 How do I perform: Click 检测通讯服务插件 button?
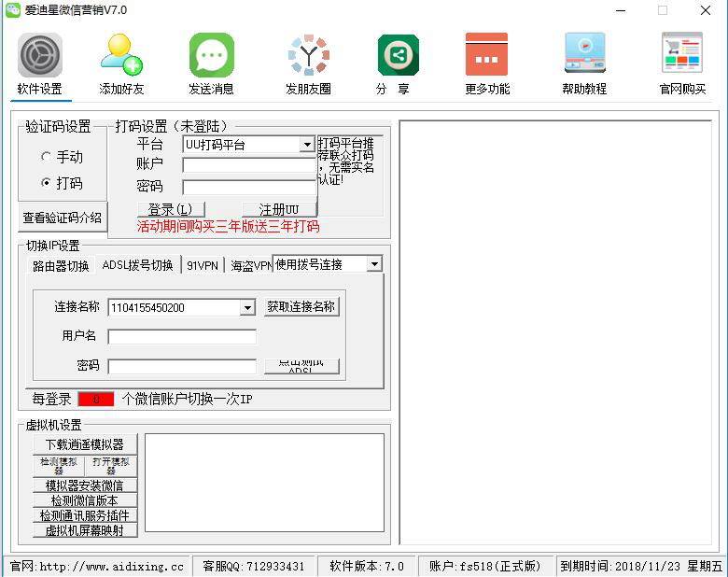coord(85,515)
